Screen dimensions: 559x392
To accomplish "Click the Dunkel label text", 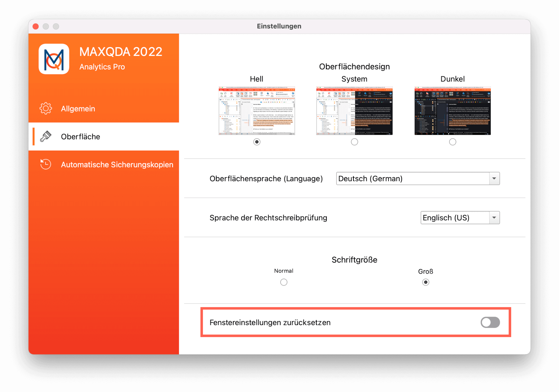I will [452, 79].
